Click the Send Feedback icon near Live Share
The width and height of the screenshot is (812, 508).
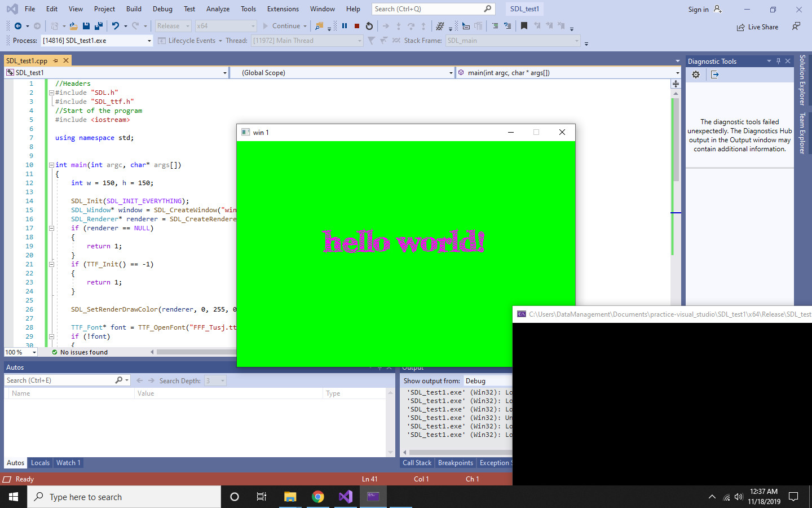[796, 26]
